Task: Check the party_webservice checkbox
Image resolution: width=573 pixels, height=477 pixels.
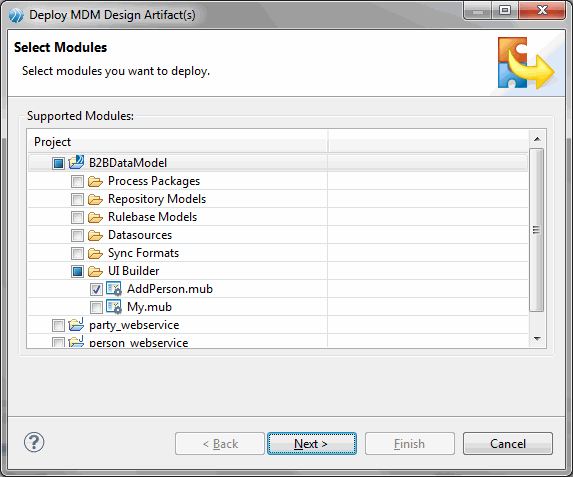Action: pos(58,325)
